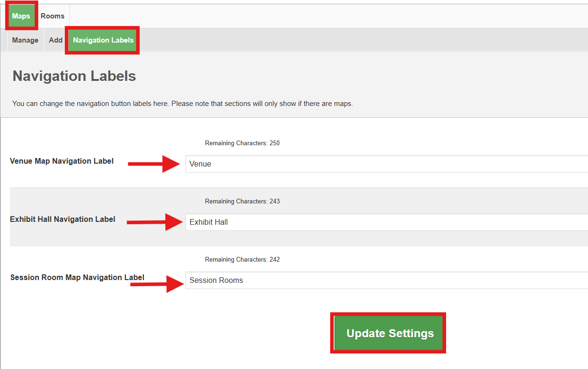The height and width of the screenshot is (369, 588).
Task: Focus the Exhibit Hall text input field
Action: (386, 222)
